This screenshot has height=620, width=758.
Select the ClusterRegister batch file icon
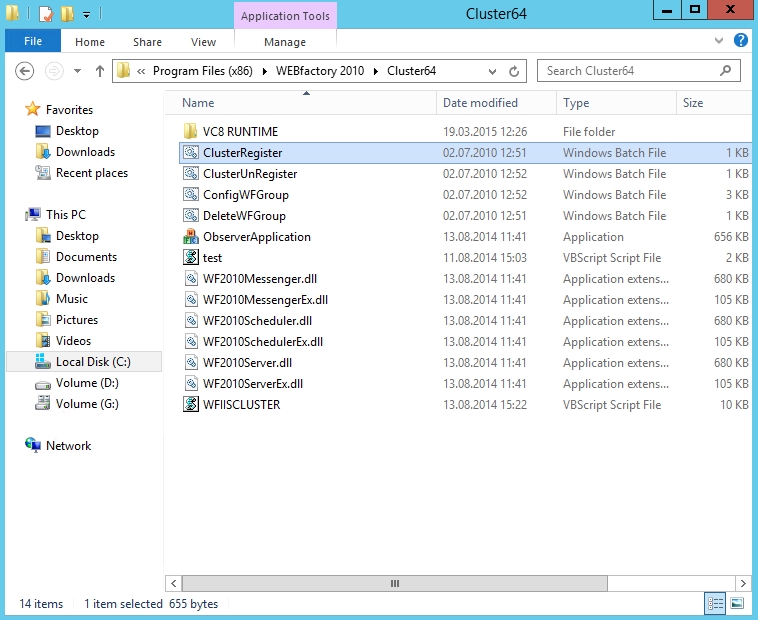coord(190,153)
